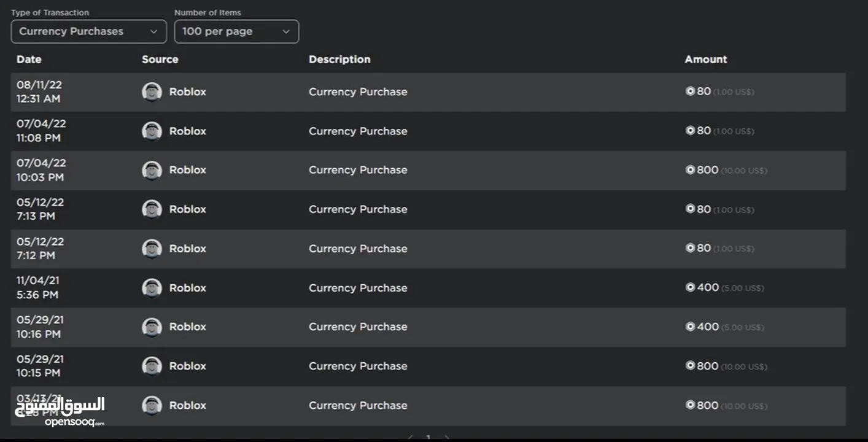Select the 05/12/22 7:13 PM date cell
The image size is (868, 442).
coord(40,209)
